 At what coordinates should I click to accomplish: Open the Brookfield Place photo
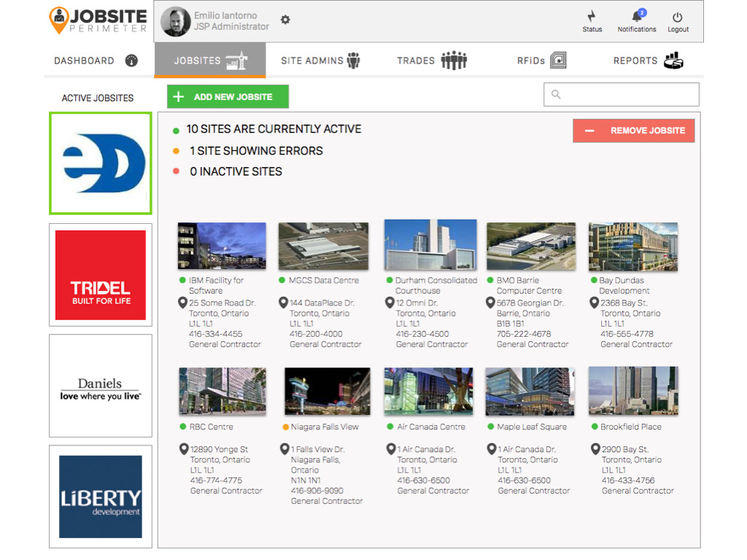[x=633, y=391]
